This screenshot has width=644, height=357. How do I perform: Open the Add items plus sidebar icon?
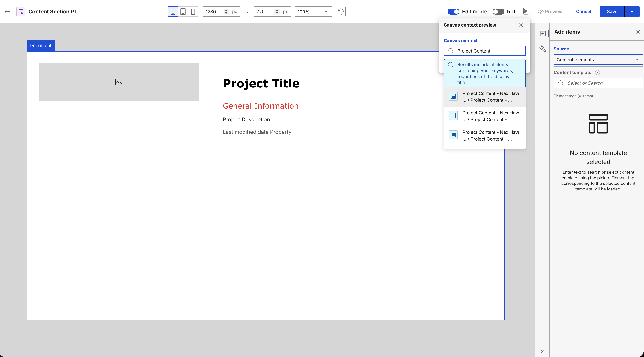click(543, 33)
